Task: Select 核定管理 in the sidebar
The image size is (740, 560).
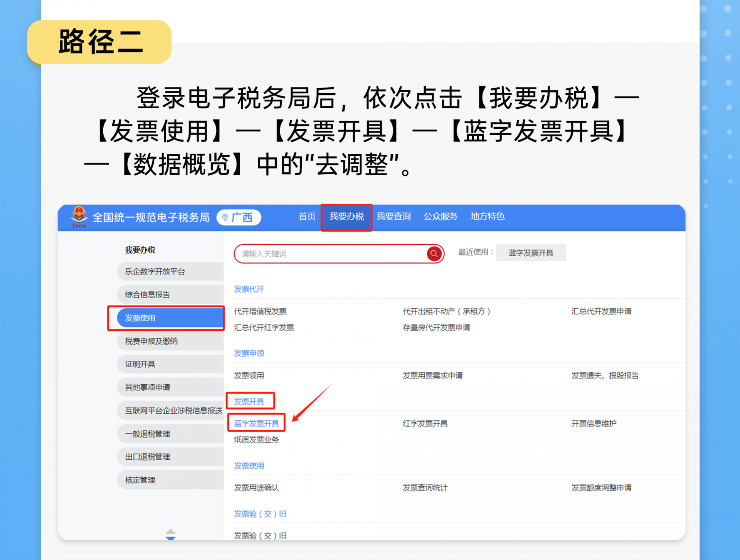Action: pyautogui.click(x=140, y=480)
